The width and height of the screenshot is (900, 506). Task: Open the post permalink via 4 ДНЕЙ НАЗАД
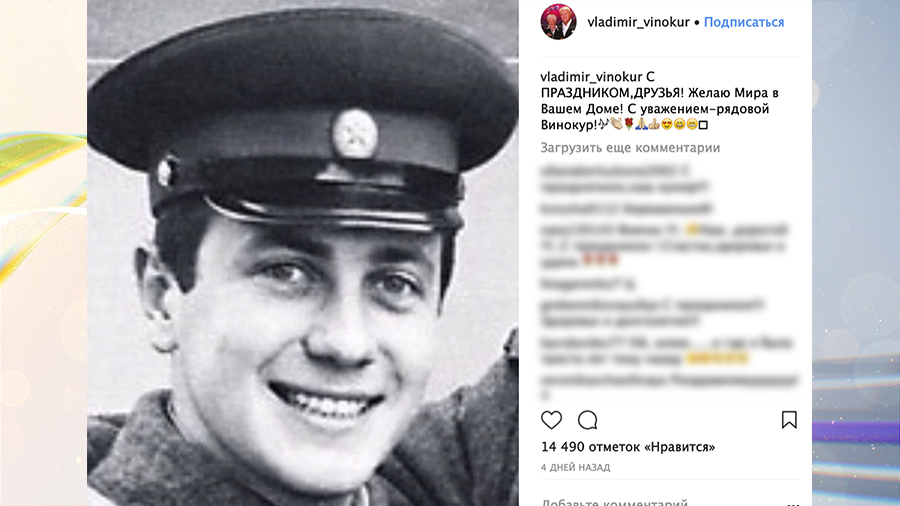click(x=575, y=467)
